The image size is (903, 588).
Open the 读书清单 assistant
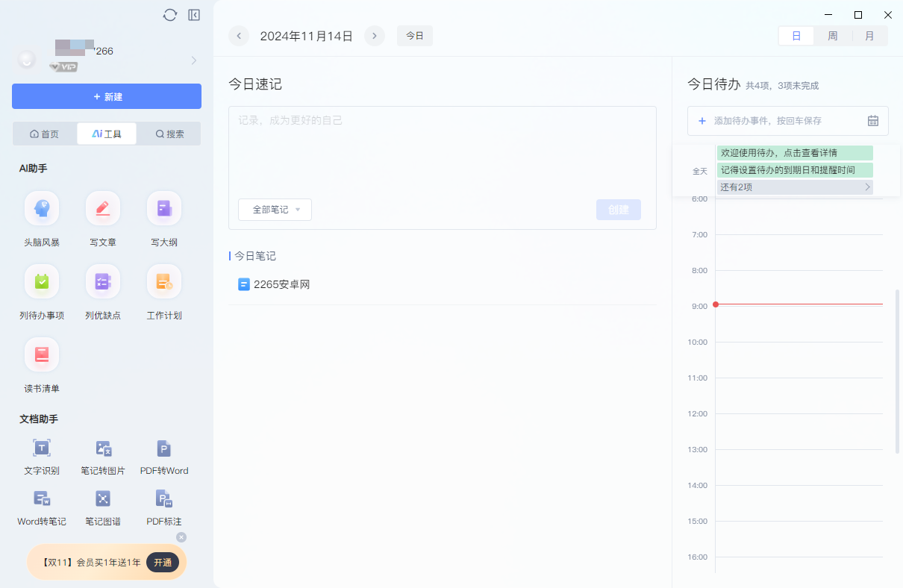tap(41, 364)
